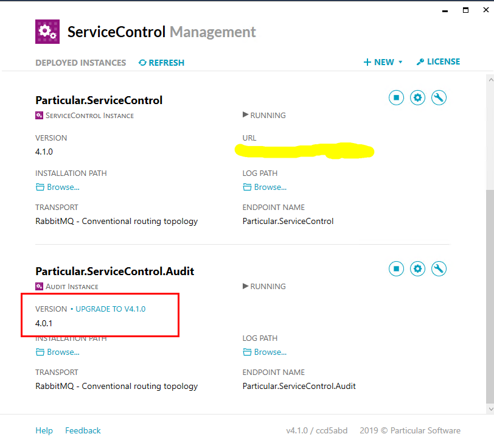The height and width of the screenshot is (448, 494).
Task: Browse installation path of the Audit instance
Action: pos(57,352)
